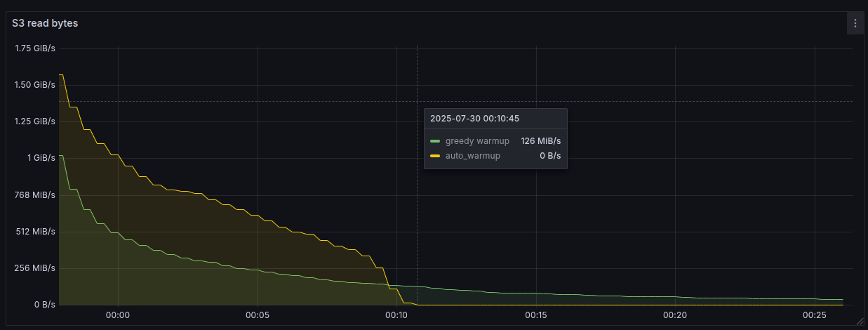This screenshot has width=868, height=330.
Task: Click the 00:20 x-axis time label
Action: pyautogui.click(x=674, y=315)
